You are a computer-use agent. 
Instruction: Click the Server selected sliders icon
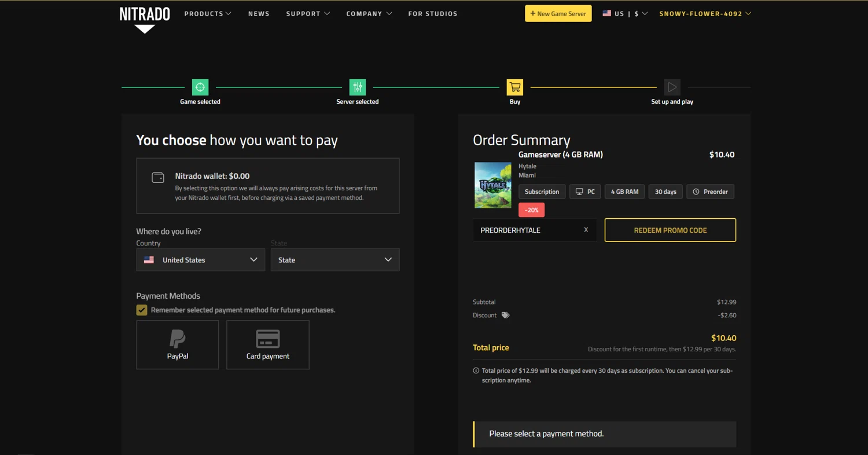point(358,87)
